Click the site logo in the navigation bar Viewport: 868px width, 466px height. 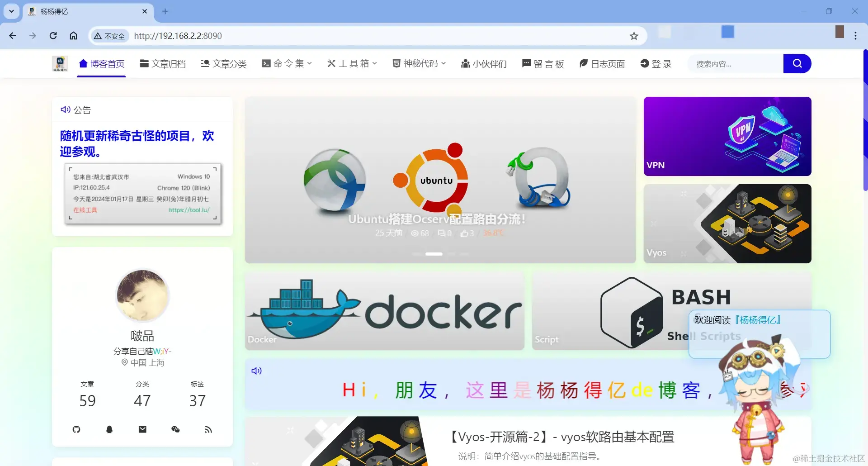pyautogui.click(x=60, y=64)
